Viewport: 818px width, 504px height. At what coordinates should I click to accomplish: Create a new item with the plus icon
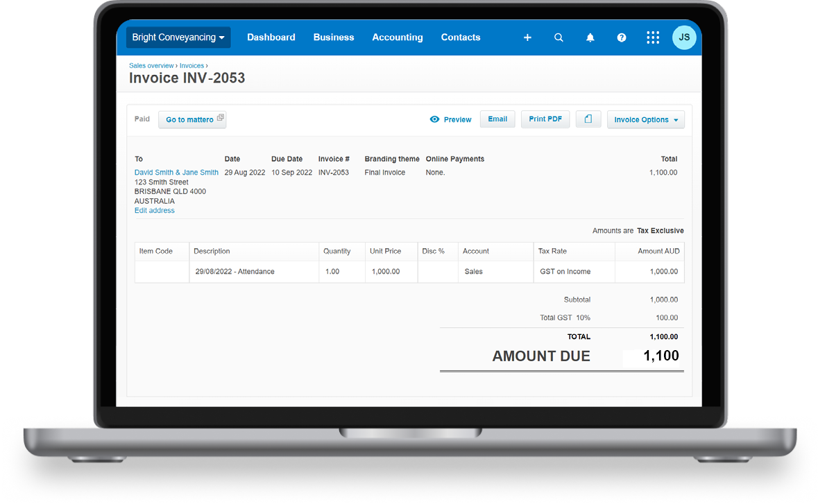pyautogui.click(x=527, y=37)
